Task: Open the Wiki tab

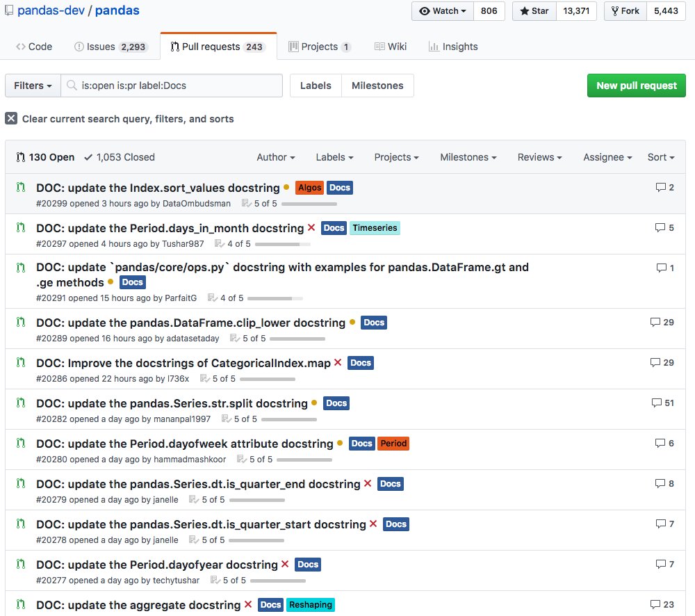Action: [x=391, y=47]
